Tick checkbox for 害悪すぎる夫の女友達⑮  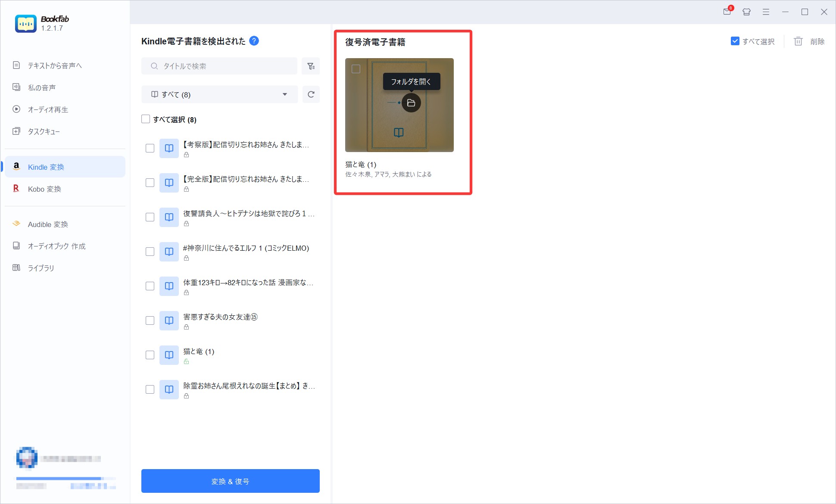tap(150, 320)
